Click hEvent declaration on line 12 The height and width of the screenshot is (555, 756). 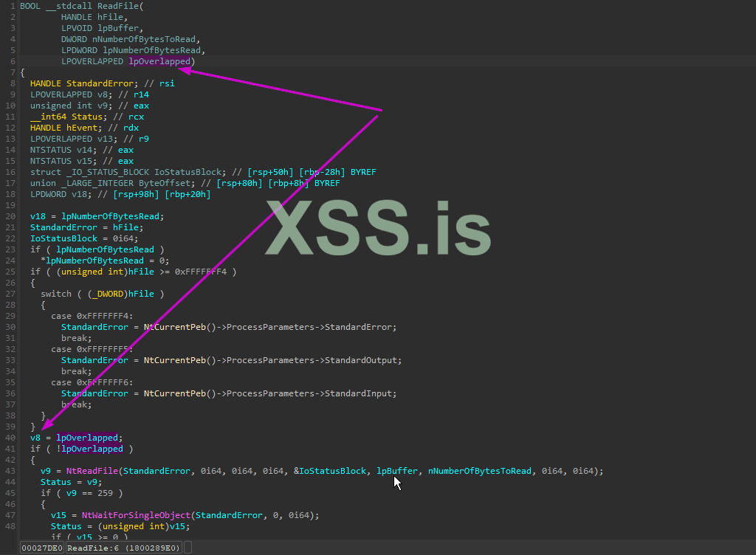tap(82, 128)
